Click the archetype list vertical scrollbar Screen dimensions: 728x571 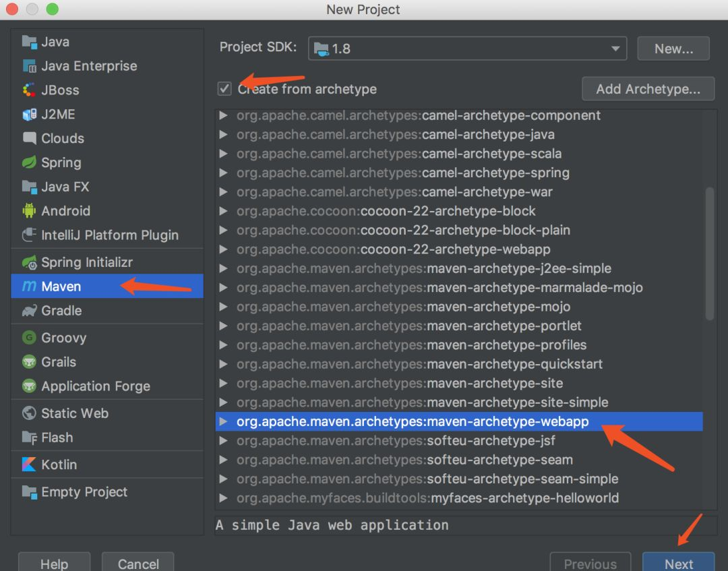click(x=709, y=253)
